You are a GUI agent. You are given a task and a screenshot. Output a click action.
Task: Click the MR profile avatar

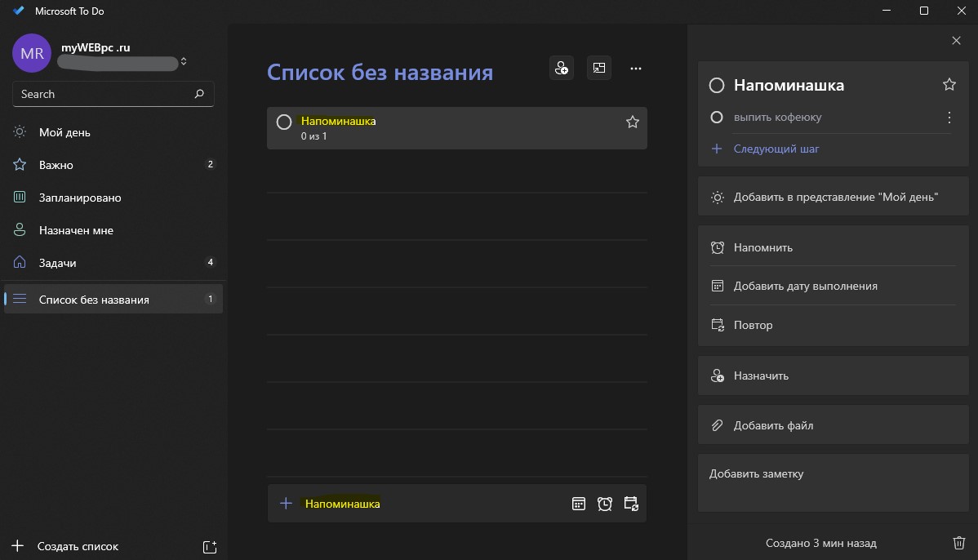point(32,53)
